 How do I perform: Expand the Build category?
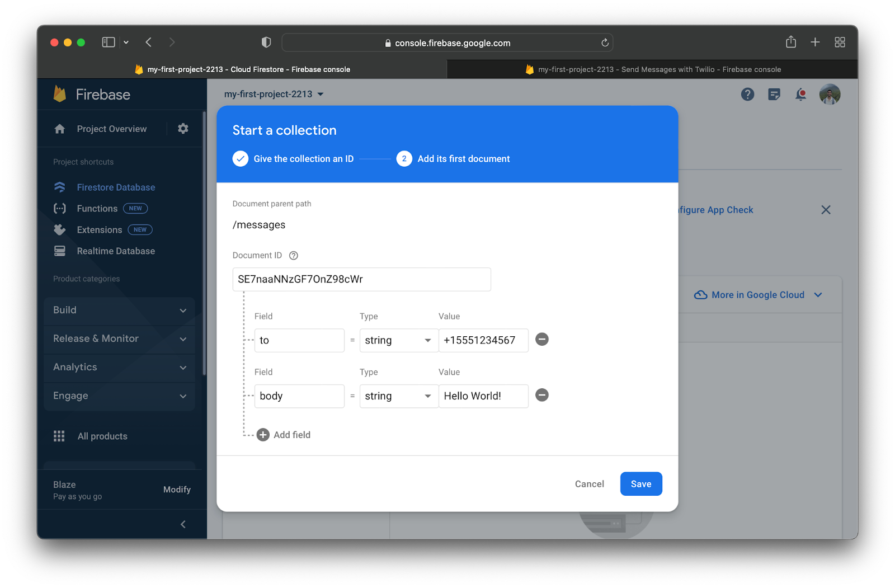[119, 310]
